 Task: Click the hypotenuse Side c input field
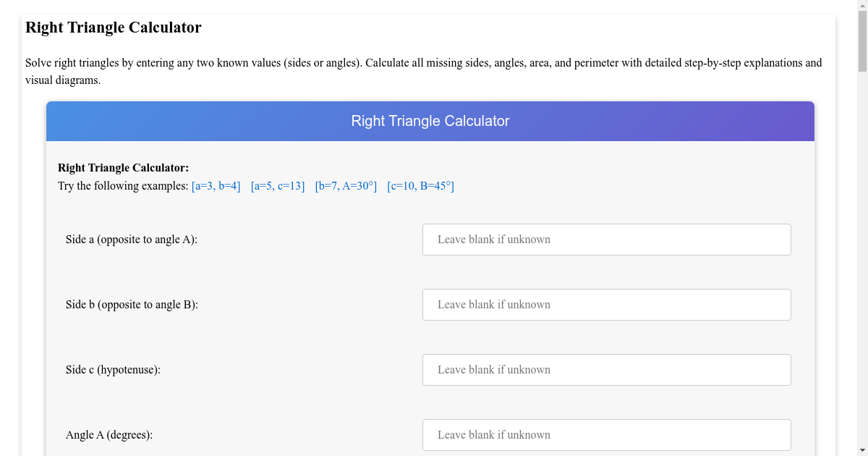606,369
